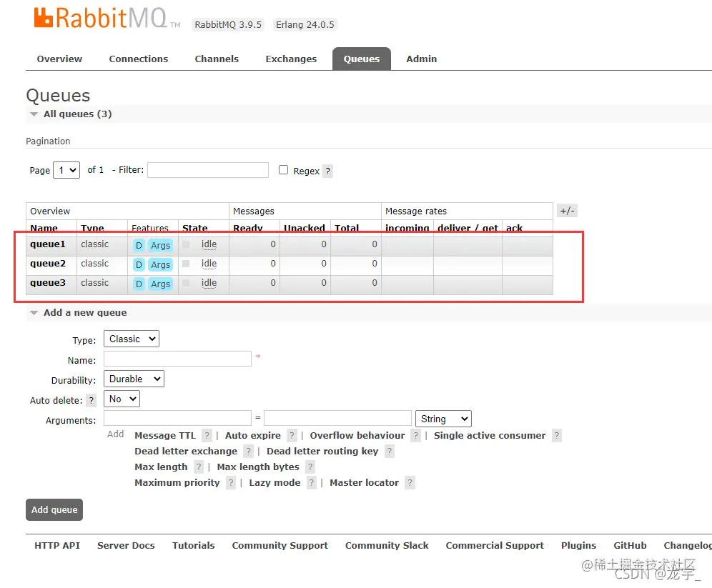
Task: Open help for Max length bytes
Action: point(310,467)
